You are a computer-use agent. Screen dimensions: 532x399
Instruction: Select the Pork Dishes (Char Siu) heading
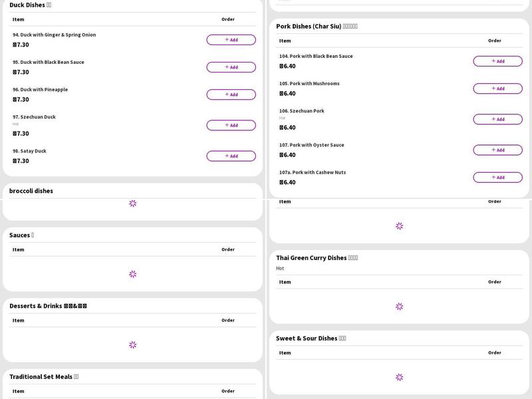[x=317, y=26]
